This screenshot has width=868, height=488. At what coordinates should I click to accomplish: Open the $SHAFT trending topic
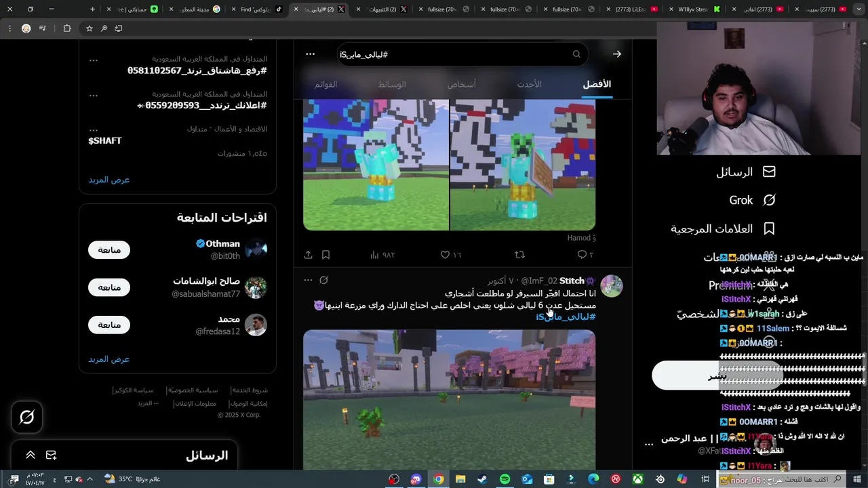[x=105, y=140]
